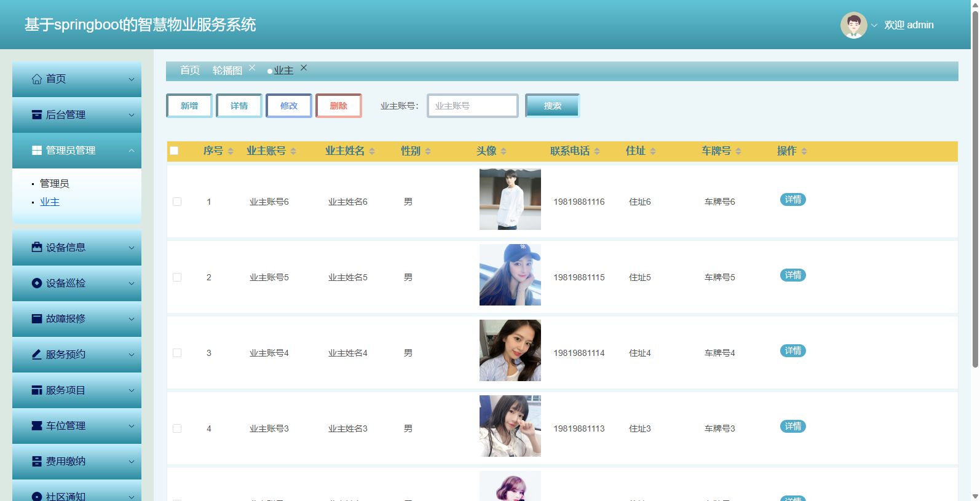Expand the 故障报修 menu chevron
The width and height of the screenshot is (980, 501).
coord(131,319)
